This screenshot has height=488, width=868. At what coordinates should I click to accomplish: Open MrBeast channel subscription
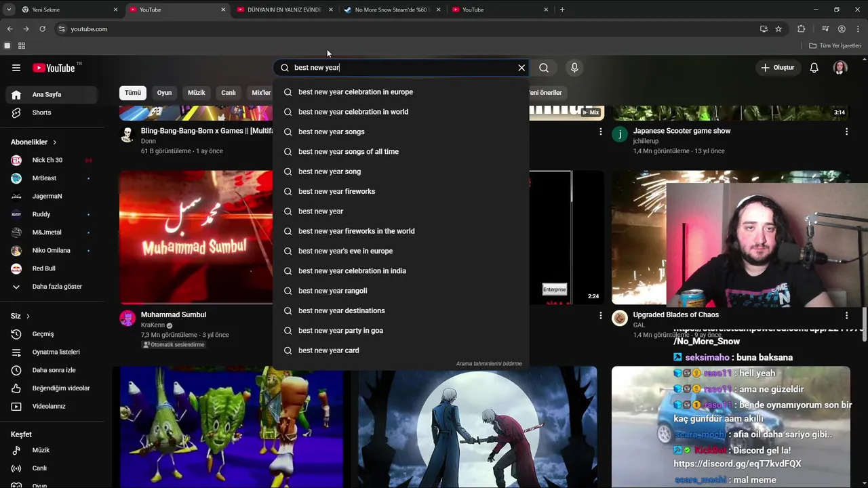[53, 178]
